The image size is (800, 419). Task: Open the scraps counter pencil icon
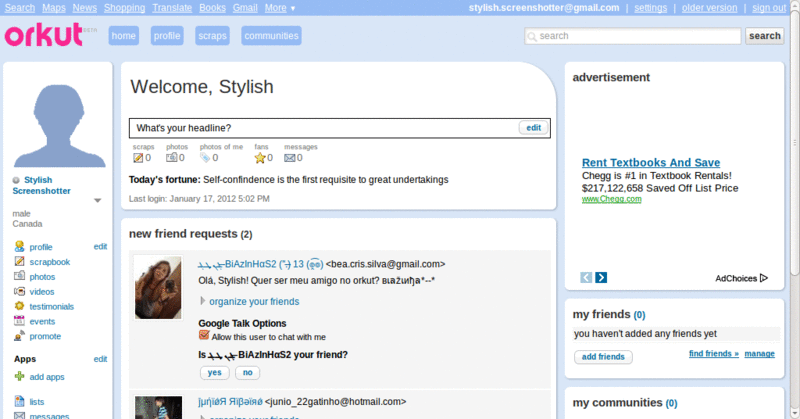click(138, 158)
